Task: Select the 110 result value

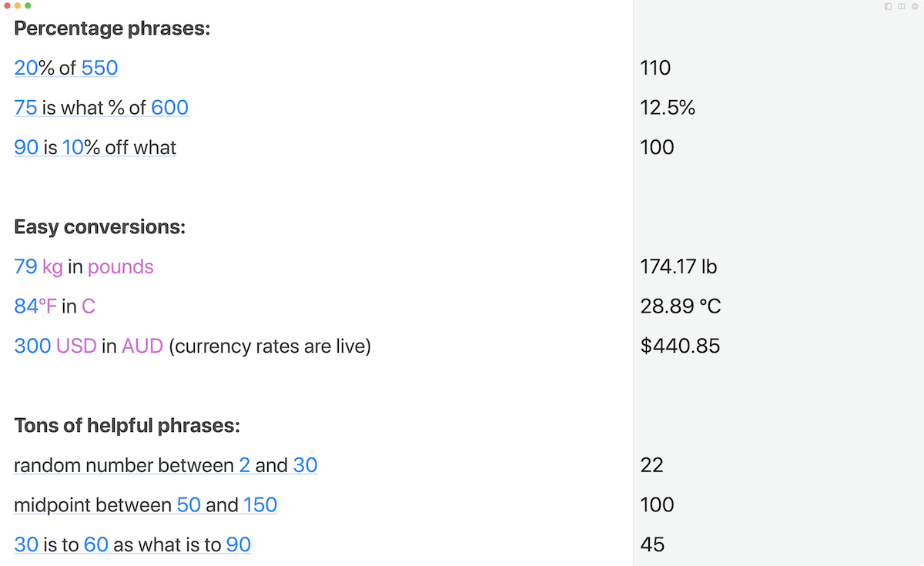Action: (655, 68)
